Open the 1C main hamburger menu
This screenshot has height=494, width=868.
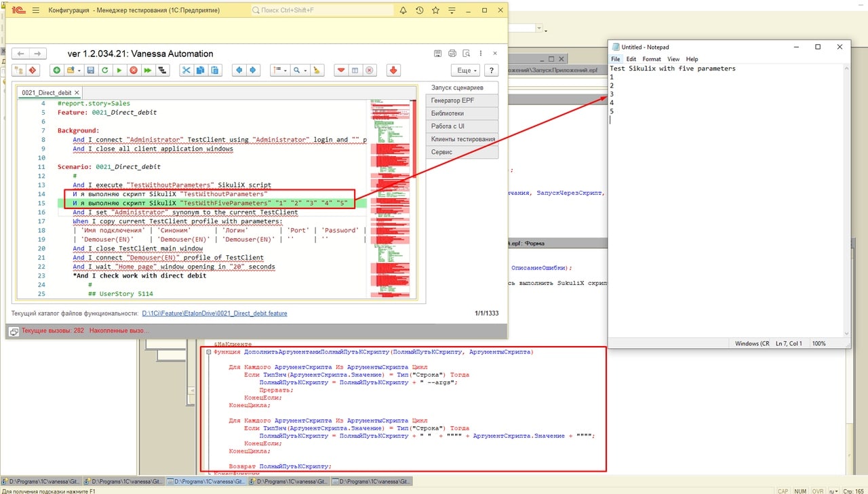[35, 11]
